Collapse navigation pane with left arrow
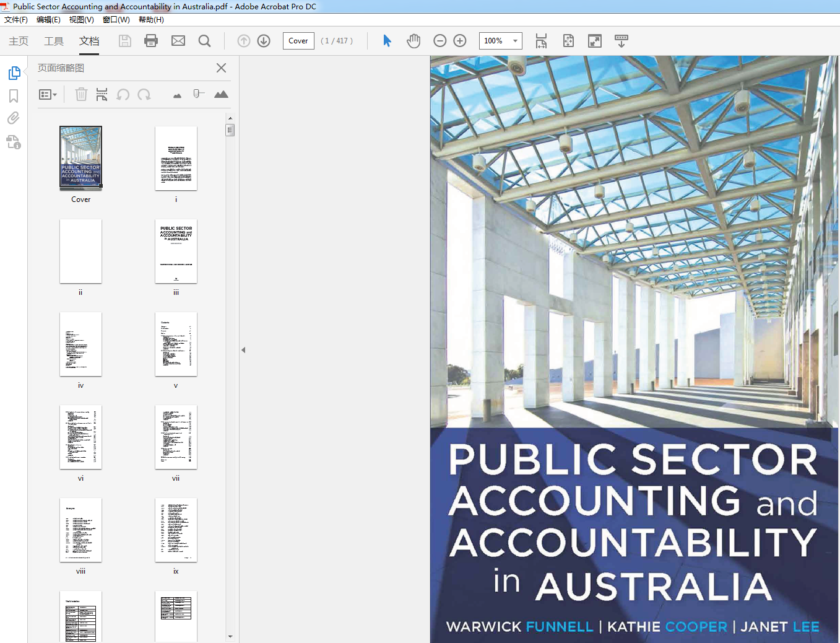840x643 pixels. pyautogui.click(x=243, y=350)
